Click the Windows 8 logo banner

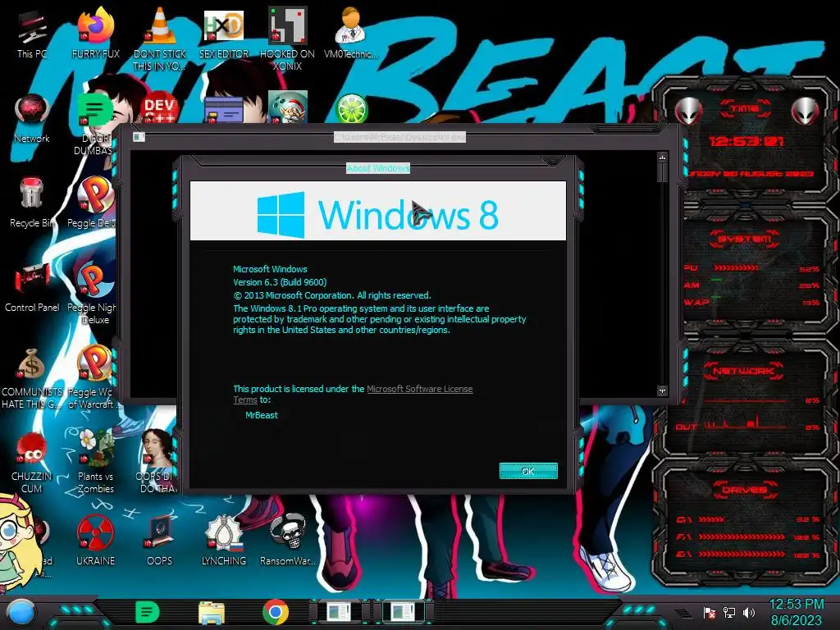[377, 211]
